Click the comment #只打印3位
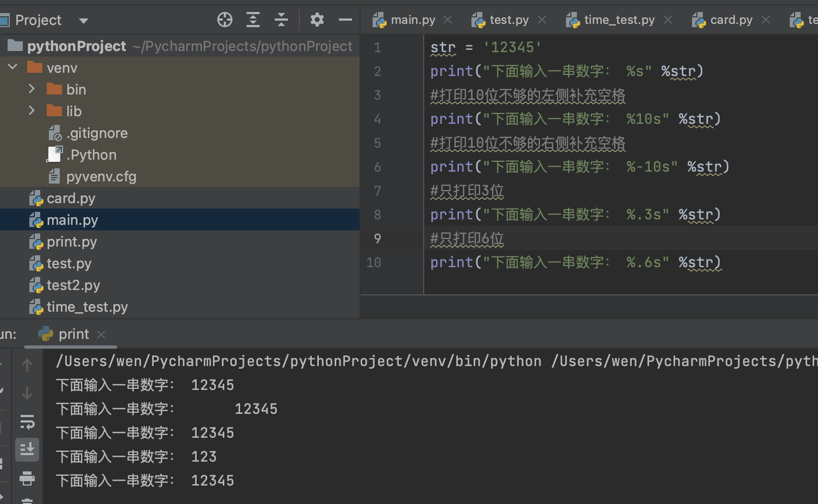818x504 pixels. (x=467, y=191)
